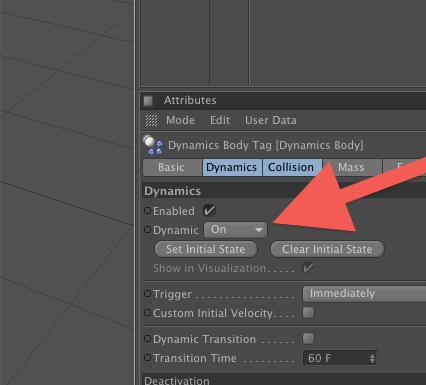Open the Mass tab
This screenshot has height=385, width=426.
pos(352,167)
